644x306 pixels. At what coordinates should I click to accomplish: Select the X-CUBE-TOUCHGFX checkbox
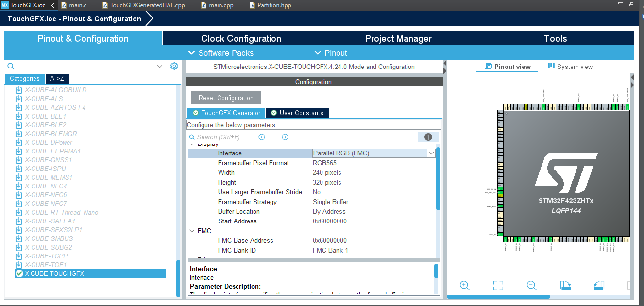19,273
